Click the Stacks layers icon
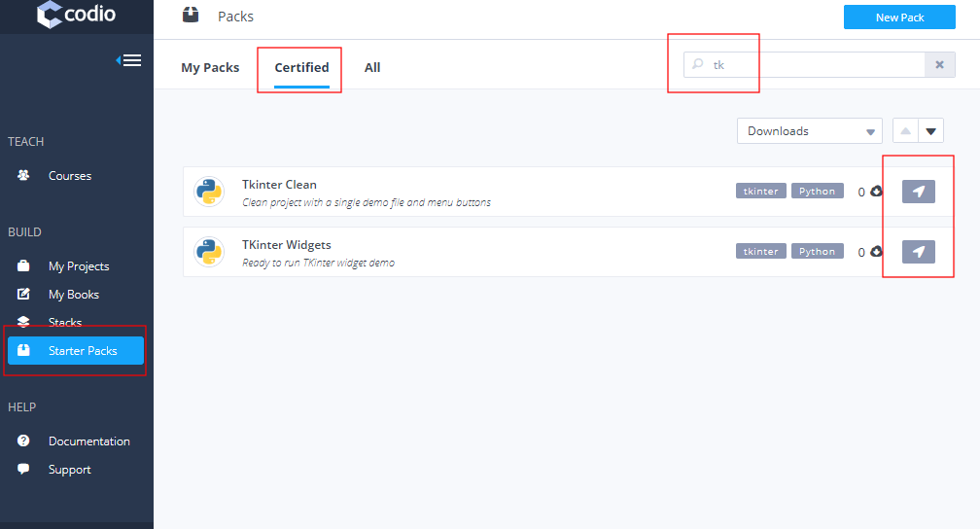Image resolution: width=980 pixels, height=529 pixels. [23, 322]
